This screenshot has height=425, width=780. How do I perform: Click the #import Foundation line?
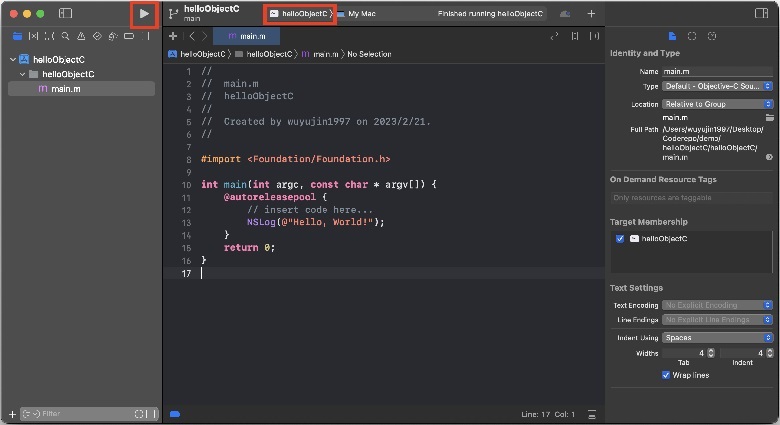click(x=295, y=159)
